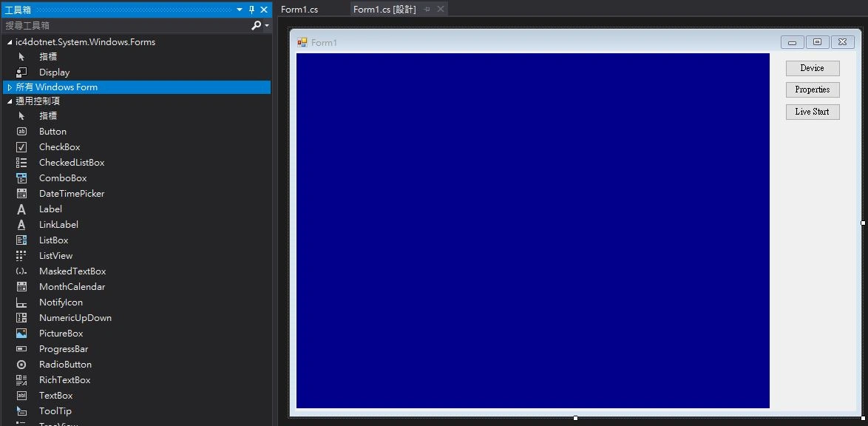The height and width of the screenshot is (426, 868).
Task: Click the Device button on the form
Action: click(812, 68)
